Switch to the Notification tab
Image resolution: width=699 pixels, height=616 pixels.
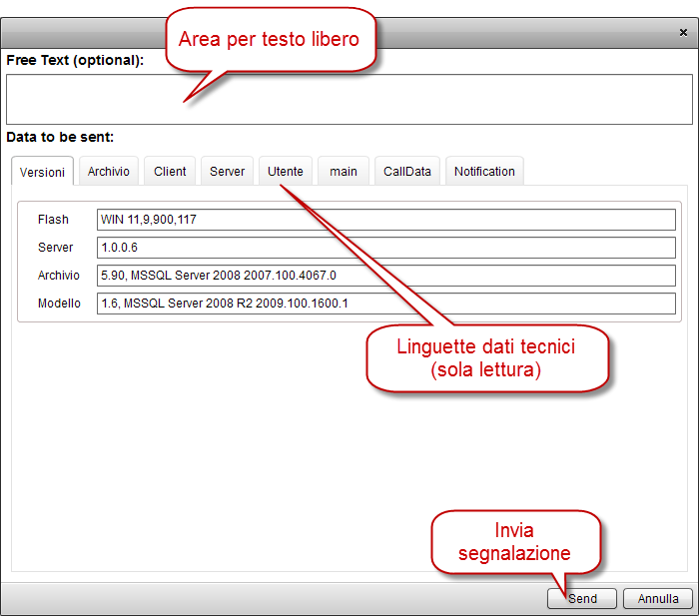(484, 172)
